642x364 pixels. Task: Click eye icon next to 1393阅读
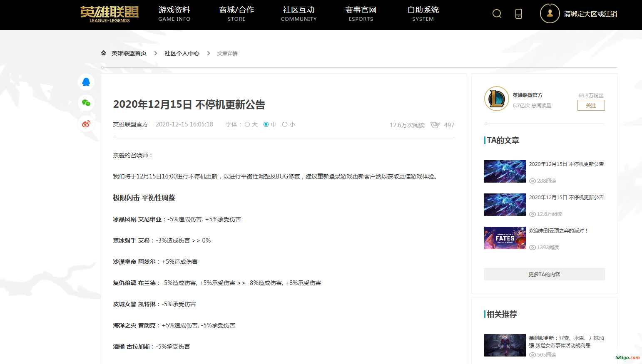point(533,248)
